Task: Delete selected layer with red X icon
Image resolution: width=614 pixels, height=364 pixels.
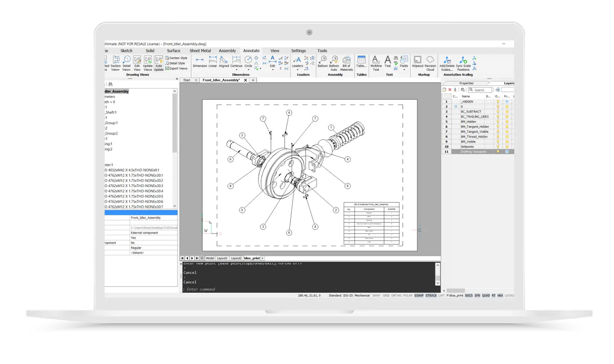Action: coord(449,90)
